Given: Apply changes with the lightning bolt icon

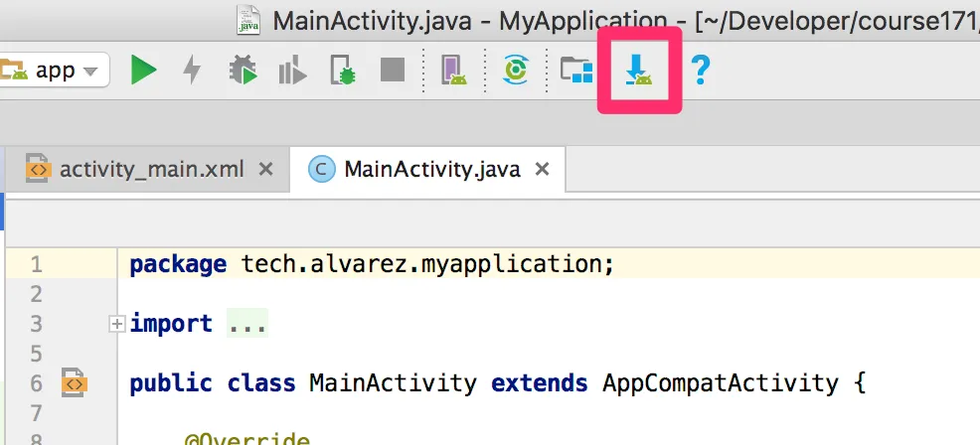Looking at the screenshot, I should coord(192,70).
